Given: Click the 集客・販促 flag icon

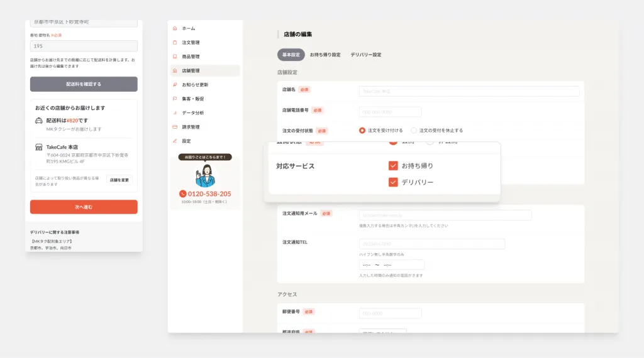Looking at the screenshot, I should [x=175, y=99].
